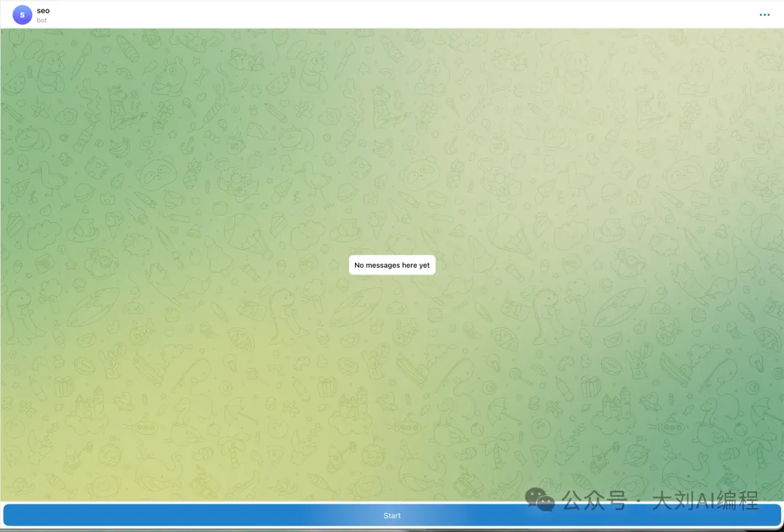Viewport: 784px width, 532px height.
Task: Click the purple "S" bot avatar
Action: click(23, 15)
